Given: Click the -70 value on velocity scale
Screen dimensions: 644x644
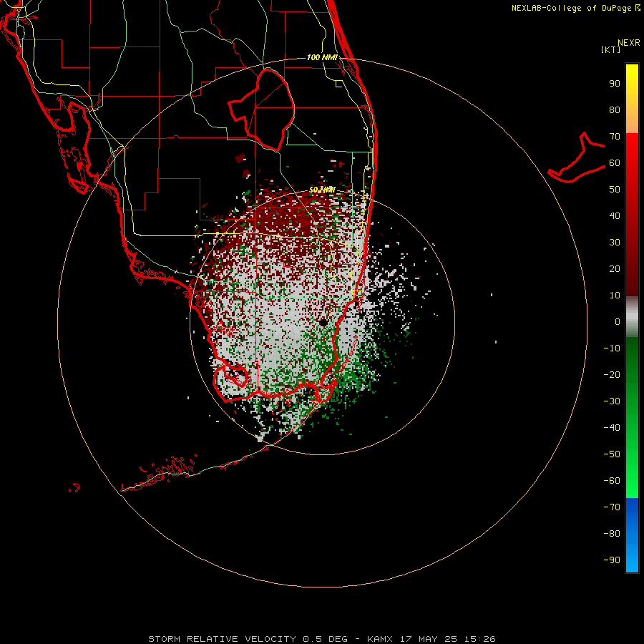Looking at the screenshot, I should [x=612, y=507].
